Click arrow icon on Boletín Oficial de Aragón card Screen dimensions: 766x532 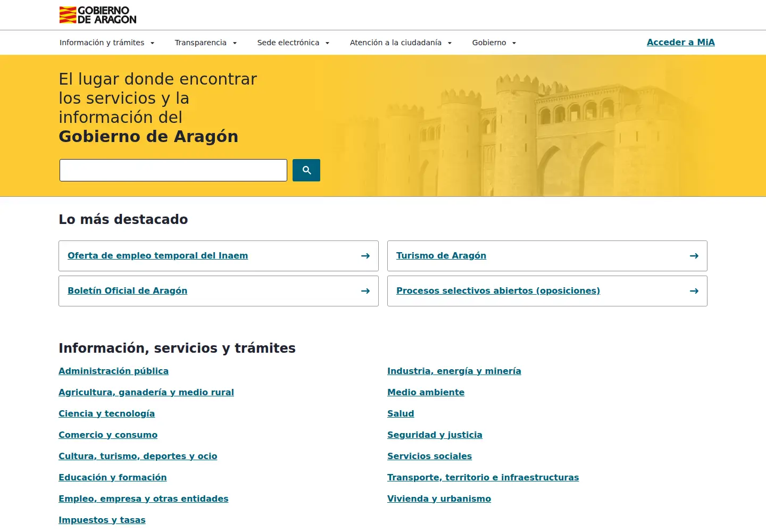[x=365, y=291]
